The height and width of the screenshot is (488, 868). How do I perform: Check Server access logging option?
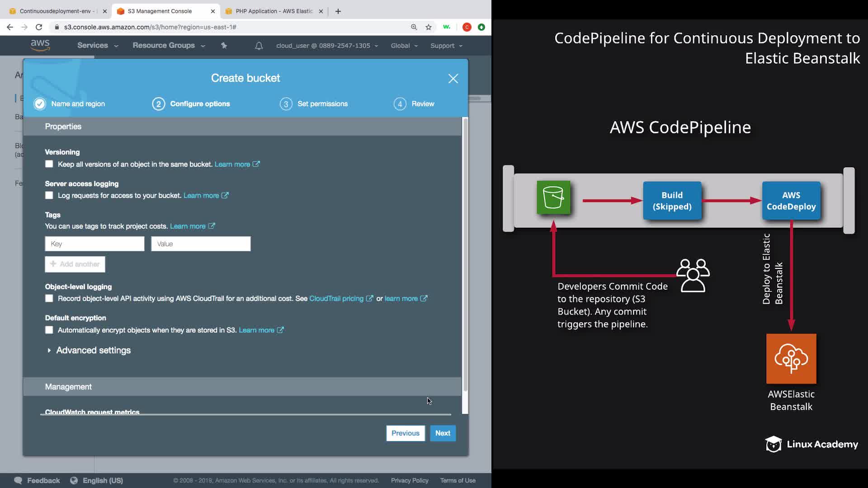click(x=49, y=195)
